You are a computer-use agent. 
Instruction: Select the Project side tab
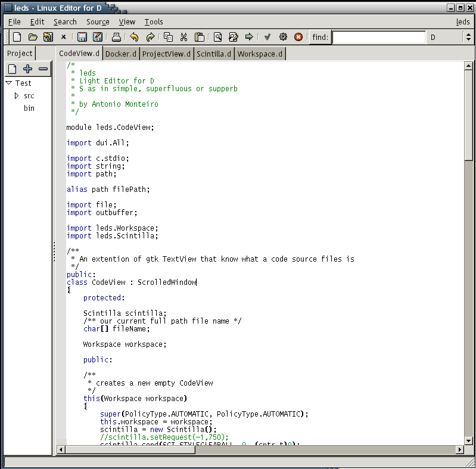pyautogui.click(x=20, y=54)
